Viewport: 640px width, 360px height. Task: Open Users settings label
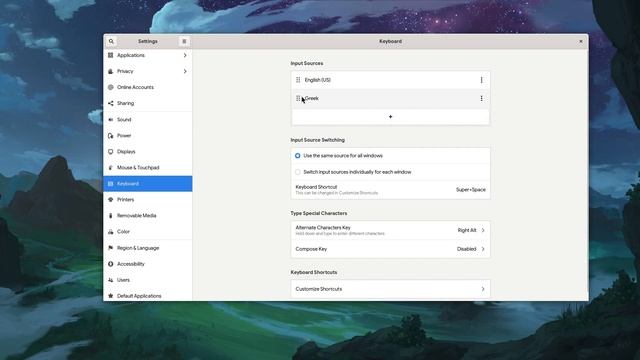(x=123, y=280)
